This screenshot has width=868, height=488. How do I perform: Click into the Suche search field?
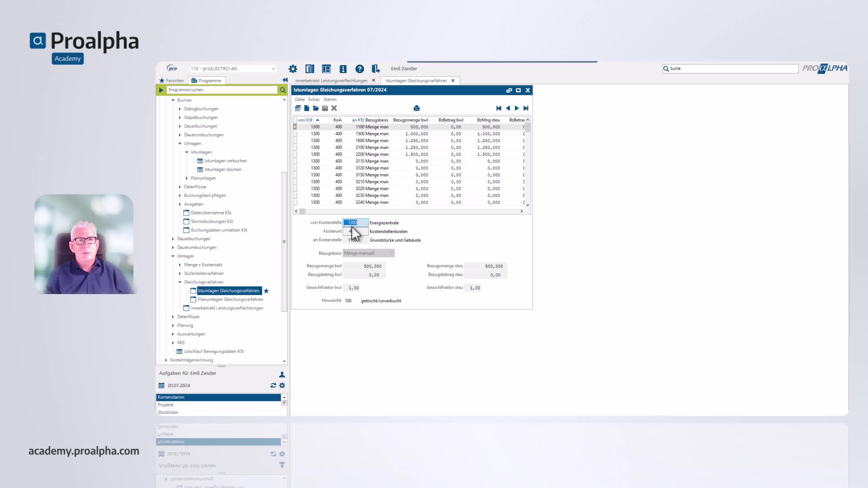tap(731, 68)
